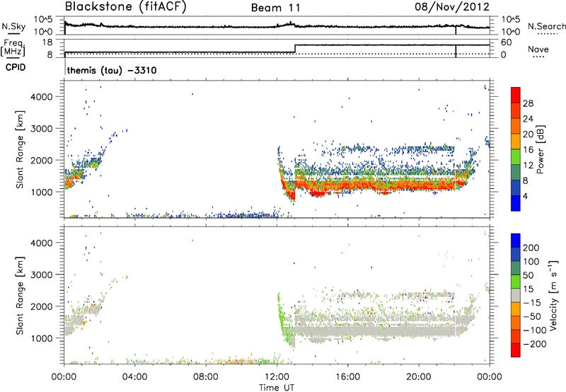Click the 'Blackstone (fitACF)' title text

(125, 6)
